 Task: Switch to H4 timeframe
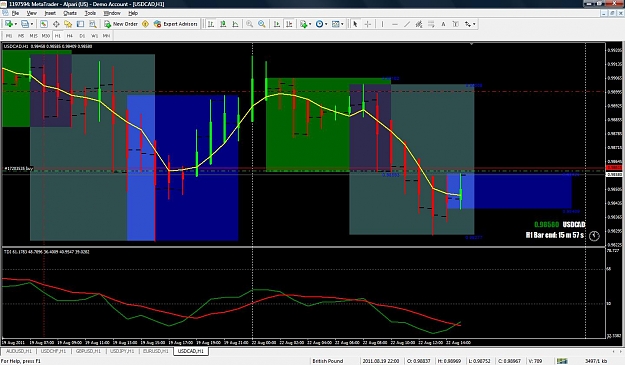70,36
